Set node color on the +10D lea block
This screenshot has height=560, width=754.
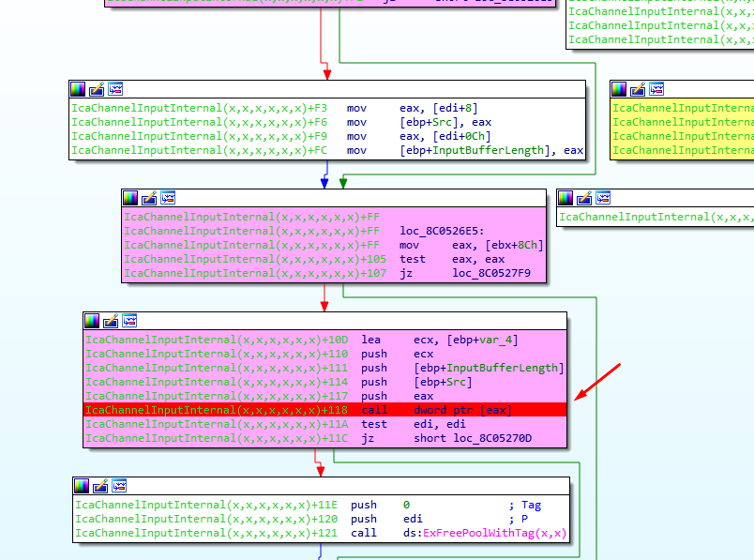pos(92,321)
